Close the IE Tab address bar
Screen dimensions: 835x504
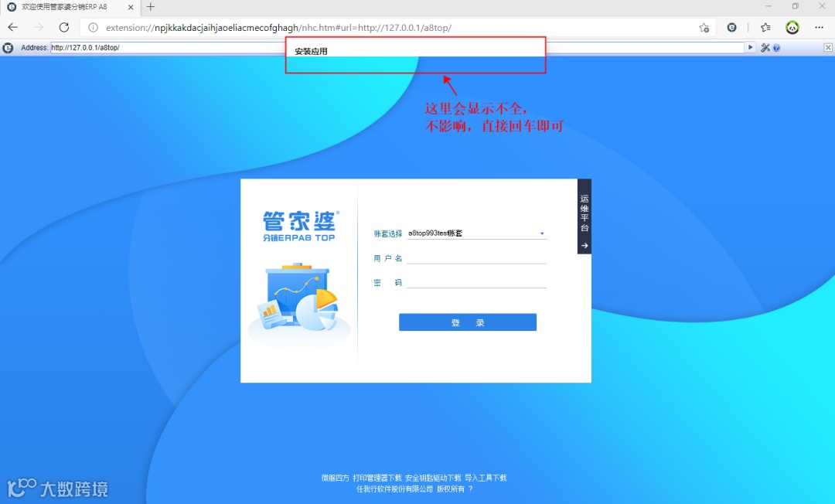[828, 47]
